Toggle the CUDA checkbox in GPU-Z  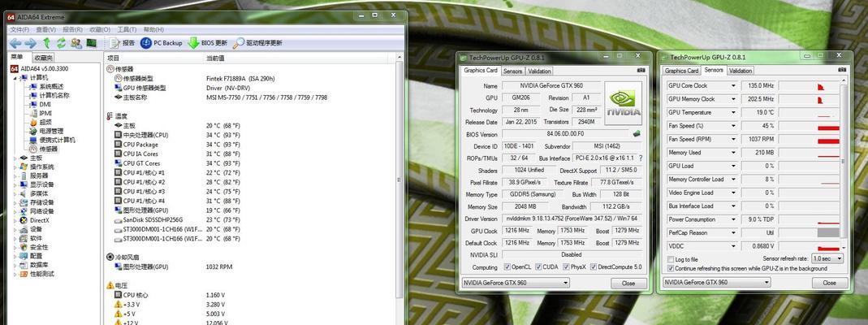click(x=538, y=267)
